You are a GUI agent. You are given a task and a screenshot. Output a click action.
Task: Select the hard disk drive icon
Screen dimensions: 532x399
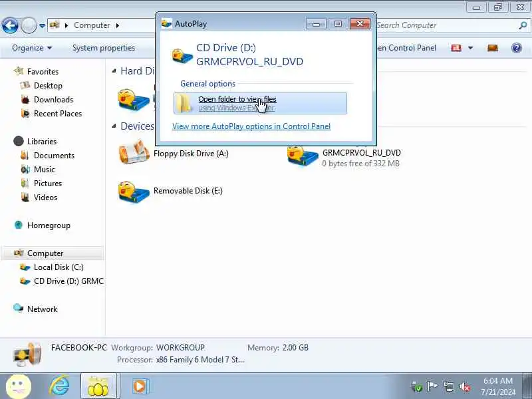[134, 100]
